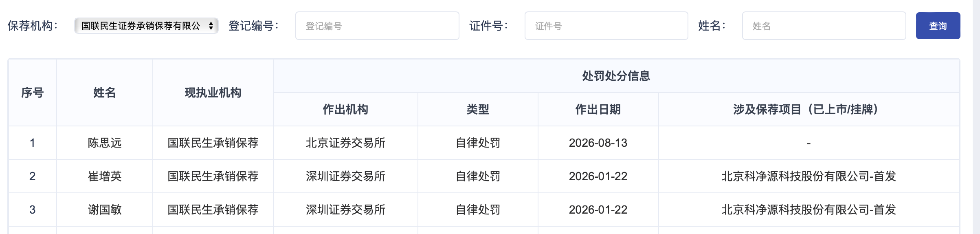Focus the 证件号 input field
Viewport: 980px width, 234px height.
[606, 26]
